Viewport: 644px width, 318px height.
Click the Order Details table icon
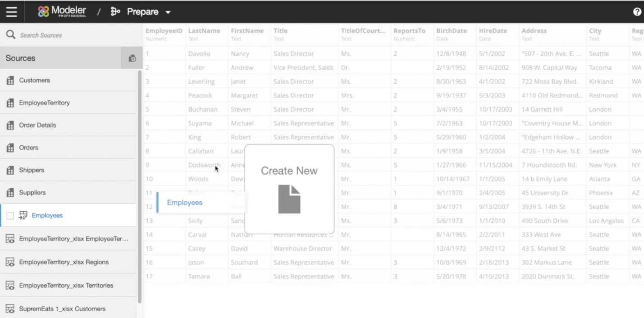tap(10, 126)
